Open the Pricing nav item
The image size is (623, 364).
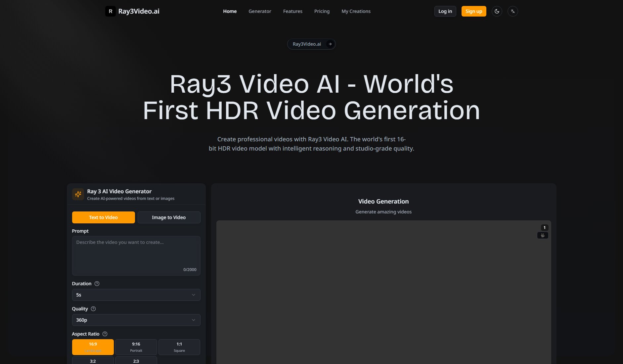(x=322, y=11)
